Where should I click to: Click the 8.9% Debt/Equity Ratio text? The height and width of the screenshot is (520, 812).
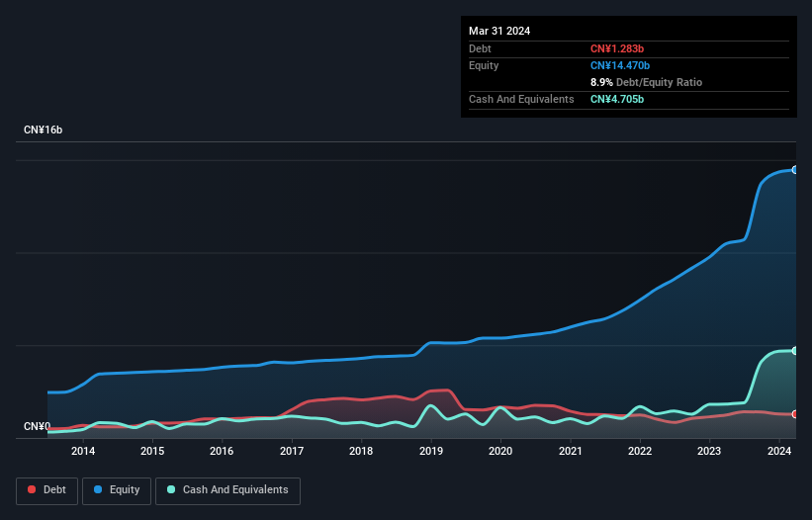(x=646, y=82)
